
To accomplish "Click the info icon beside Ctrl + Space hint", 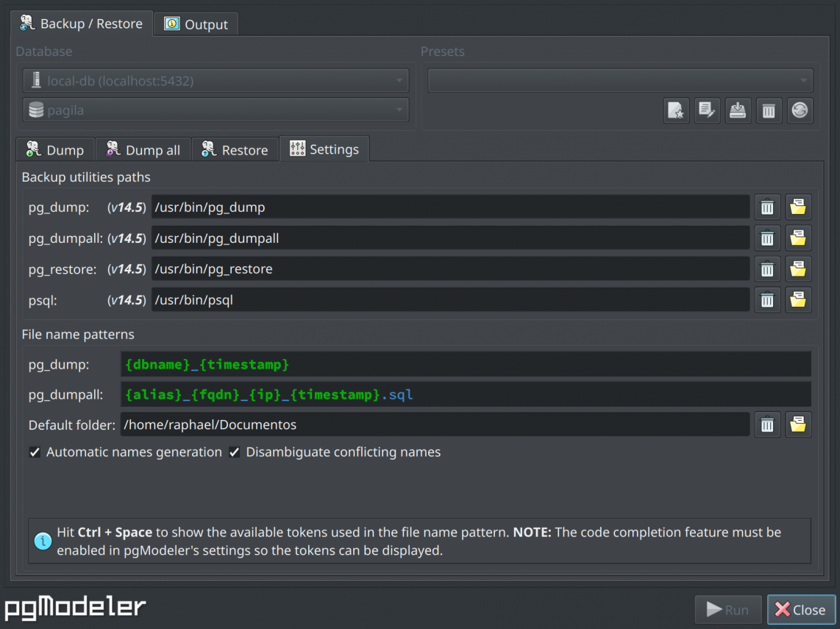I will coord(43,541).
